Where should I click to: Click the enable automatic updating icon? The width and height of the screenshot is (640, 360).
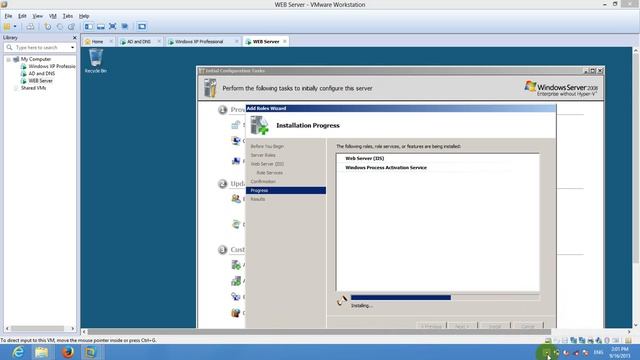point(236,199)
